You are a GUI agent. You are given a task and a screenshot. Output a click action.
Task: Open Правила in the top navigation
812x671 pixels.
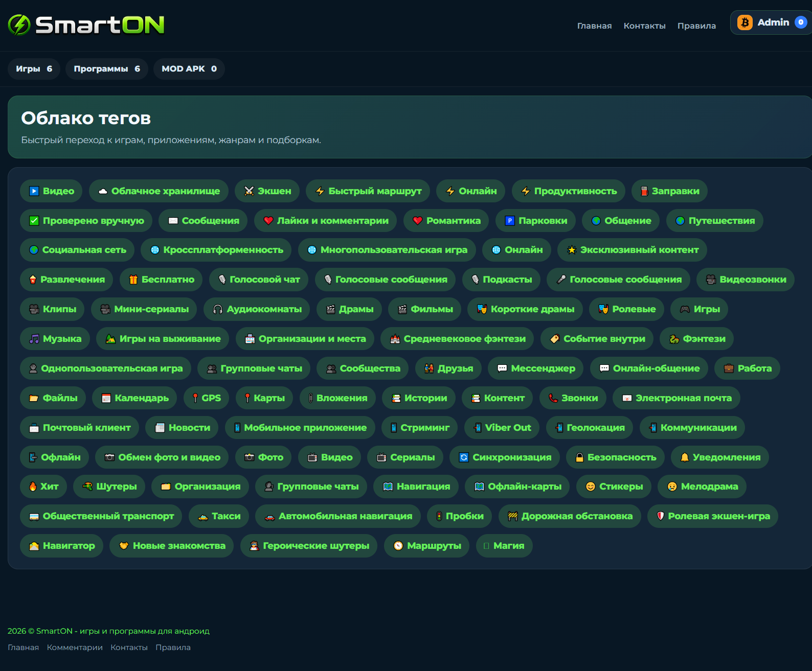696,26
